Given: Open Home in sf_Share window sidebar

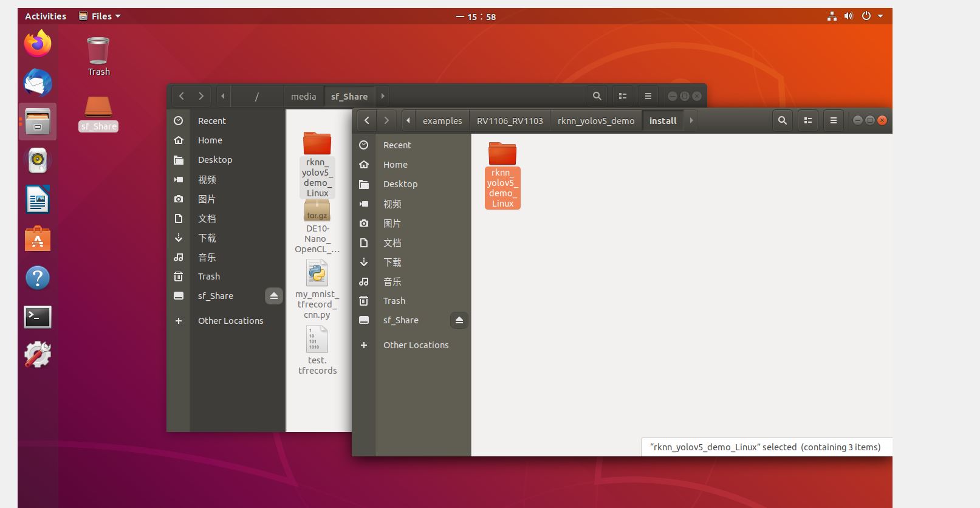Looking at the screenshot, I should tap(226, 140).
